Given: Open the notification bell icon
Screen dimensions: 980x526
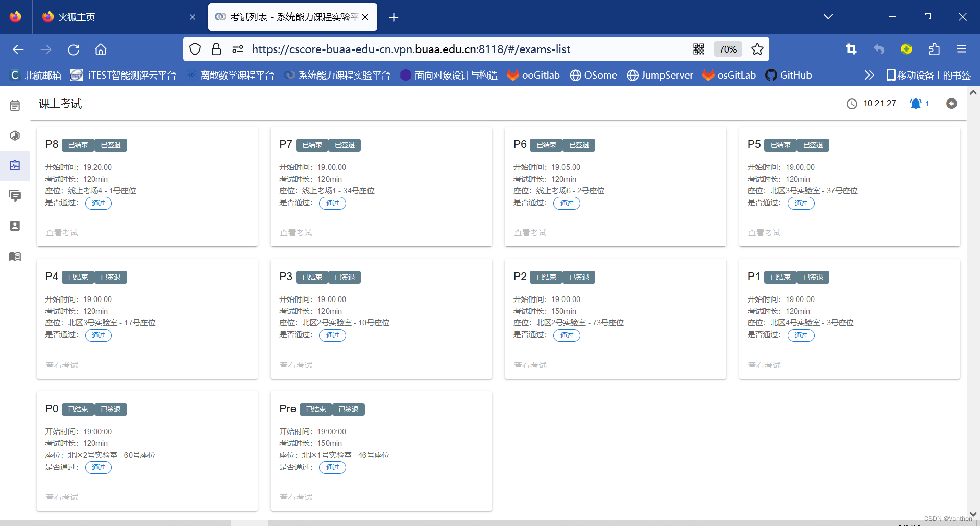Looking at the screenshot, I should click(x=916, y=104).
